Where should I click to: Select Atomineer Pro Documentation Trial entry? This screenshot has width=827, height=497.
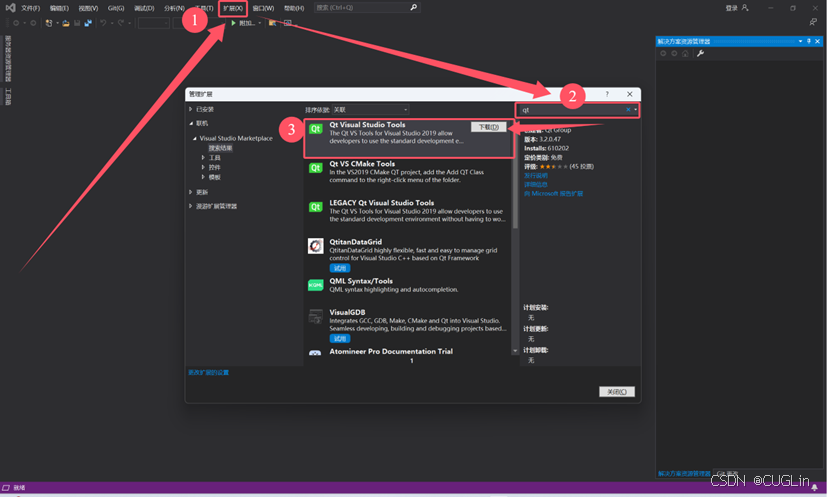(x=391, y=351)
